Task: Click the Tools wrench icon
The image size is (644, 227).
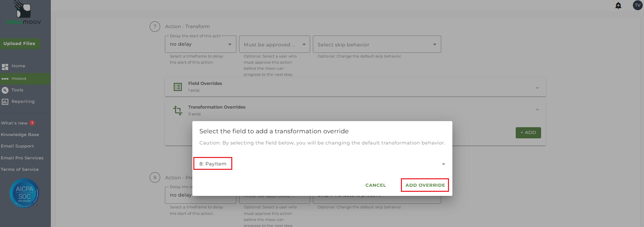Action: click(x=5, y=90)
